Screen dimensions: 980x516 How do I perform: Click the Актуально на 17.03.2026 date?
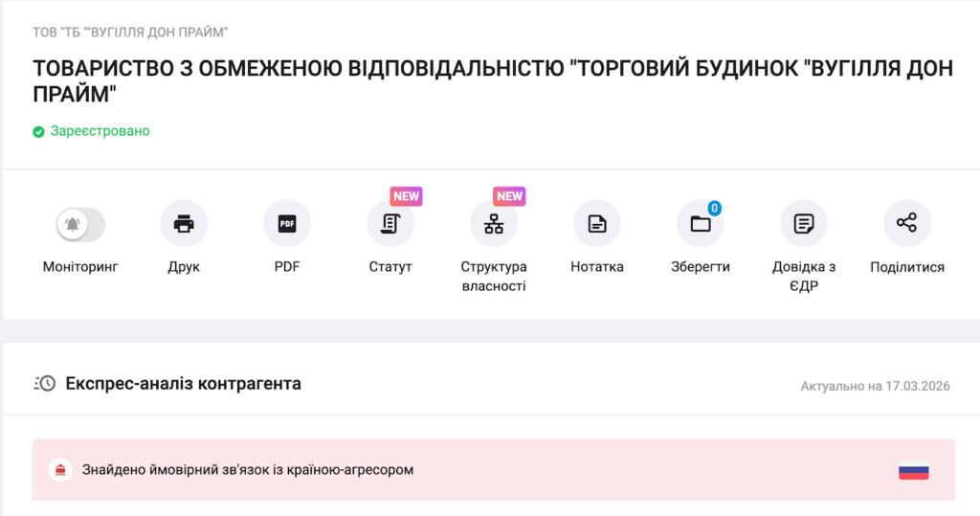(875, 386)
